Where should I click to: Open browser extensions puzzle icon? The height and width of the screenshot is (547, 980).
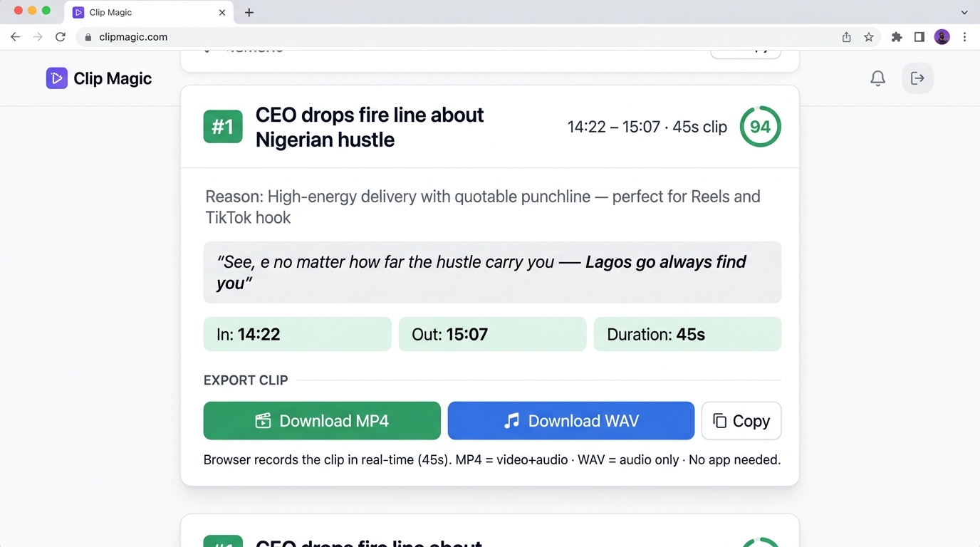click(897, 37)
